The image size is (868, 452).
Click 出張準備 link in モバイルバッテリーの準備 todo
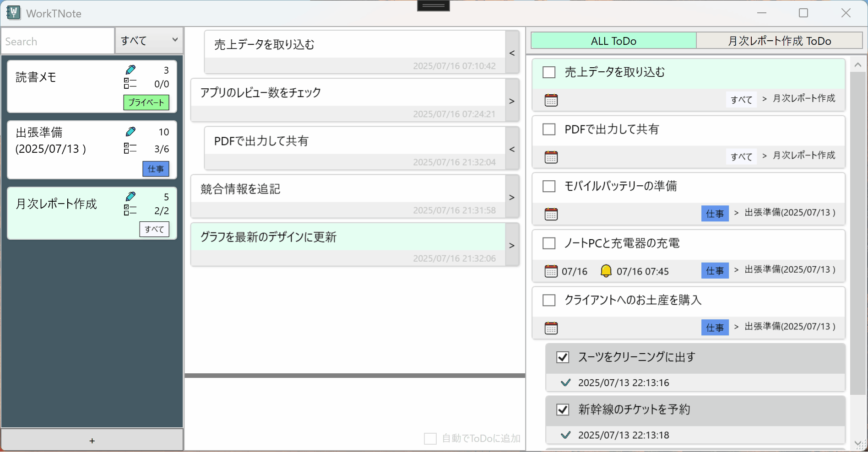point(790,212)
